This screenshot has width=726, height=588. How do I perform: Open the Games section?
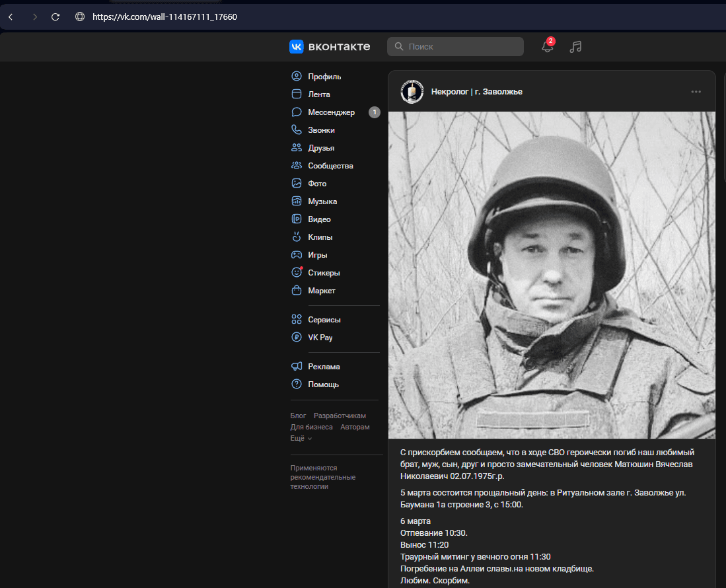[317, 255]
